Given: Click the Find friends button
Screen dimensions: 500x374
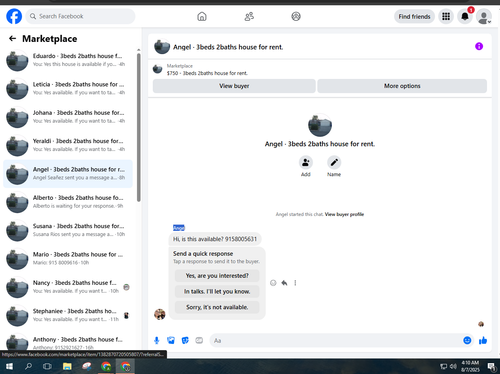Looking at the screenshot, I should [x=414, y=16].
